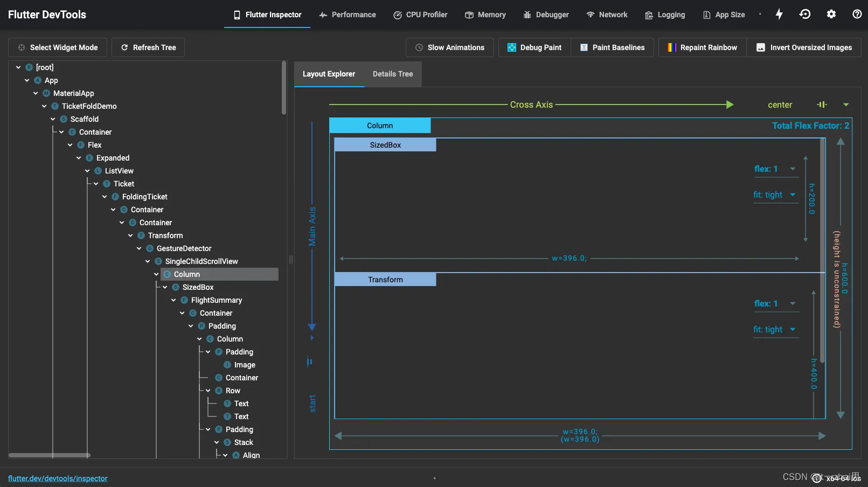Screen dimensions: 868x487
Task: Click the help question mark icon
Action: (857, 14)
